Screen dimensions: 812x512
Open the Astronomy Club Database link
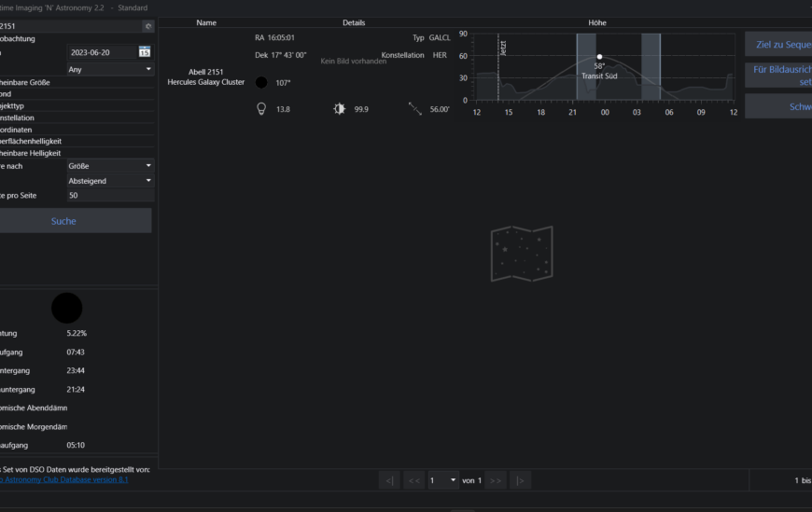pyautogui.click(x=65, y=479)
